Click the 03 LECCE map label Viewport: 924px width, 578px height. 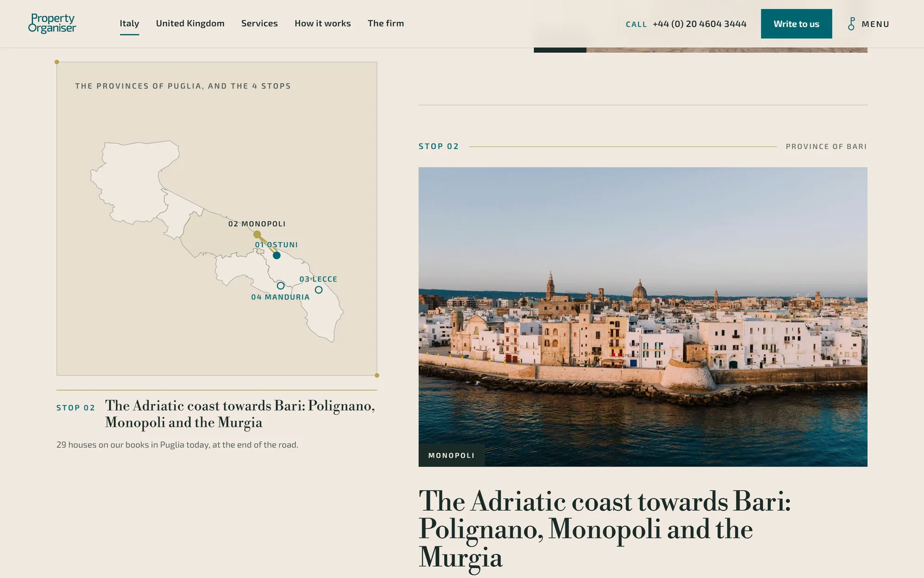point(318,279)
